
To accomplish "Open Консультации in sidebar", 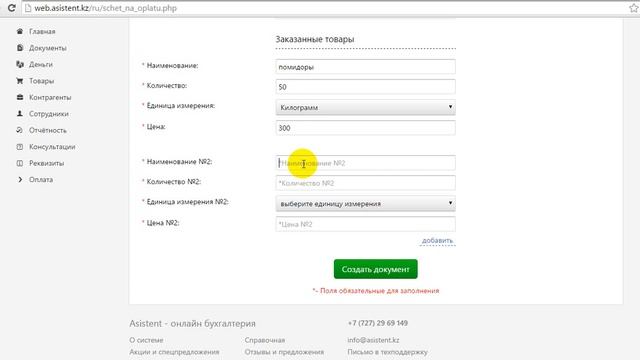I will click(52, 147).
